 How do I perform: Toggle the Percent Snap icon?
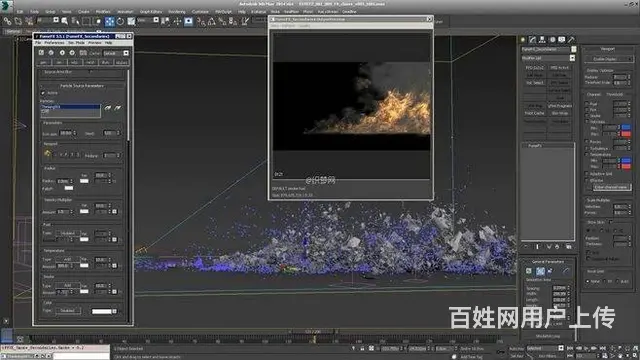click(x=222, y=21)
